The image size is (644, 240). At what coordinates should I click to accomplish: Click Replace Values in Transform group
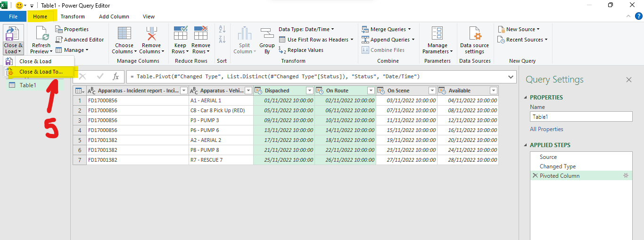pos(301,50)
